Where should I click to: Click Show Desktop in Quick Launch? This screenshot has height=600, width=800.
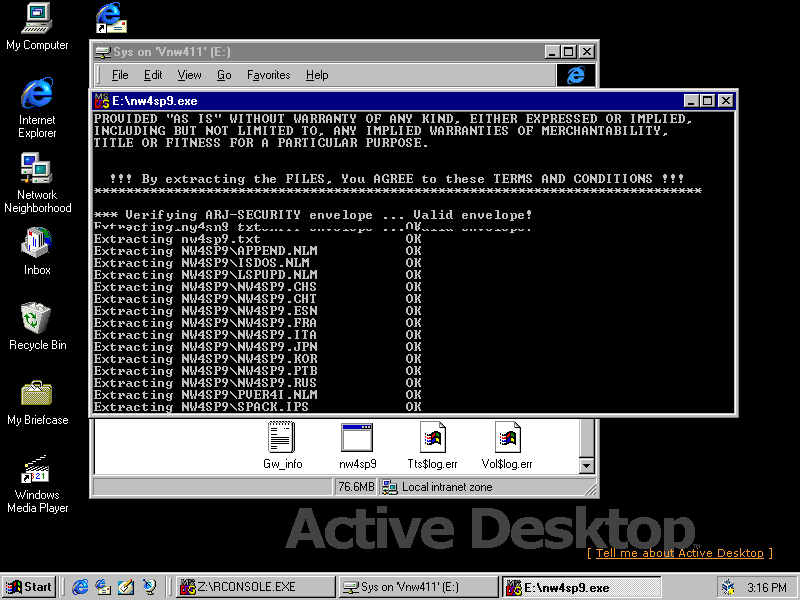point(126,587)
